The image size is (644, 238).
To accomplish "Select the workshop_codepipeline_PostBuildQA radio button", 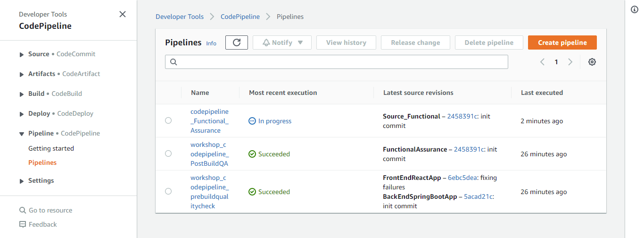I will click(168, 154).
